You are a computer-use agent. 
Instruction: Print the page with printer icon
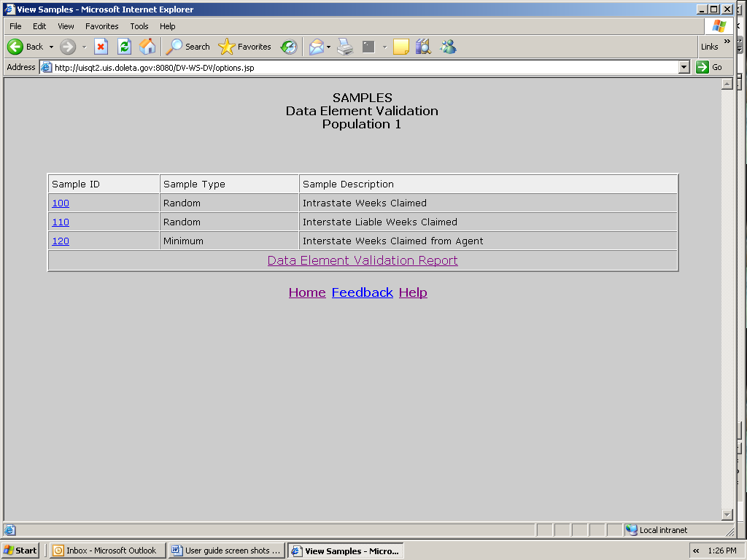345,47
